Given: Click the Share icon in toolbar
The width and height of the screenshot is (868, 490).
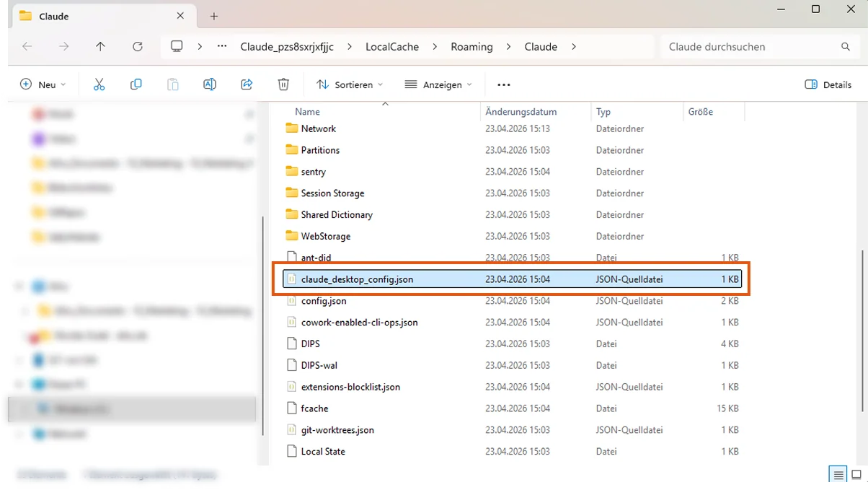Looking at the screenshot, I should pos(247,84).
